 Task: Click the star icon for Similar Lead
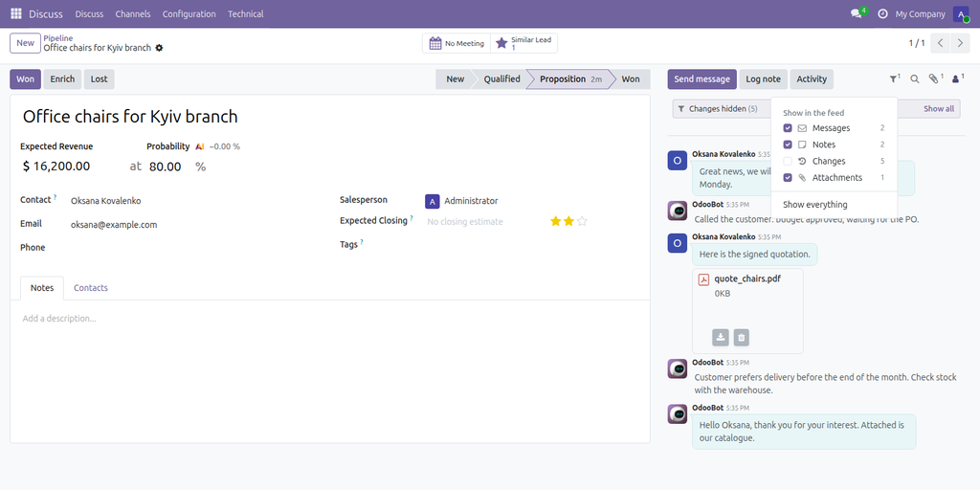click(x=501, y=43)
